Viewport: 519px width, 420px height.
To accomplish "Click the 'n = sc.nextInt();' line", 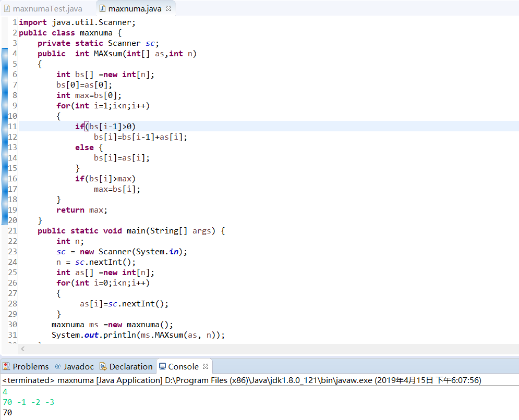I will click(96, 262).
